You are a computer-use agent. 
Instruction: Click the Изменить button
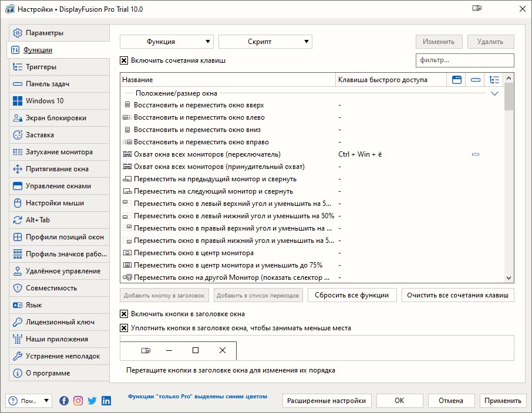439,42
